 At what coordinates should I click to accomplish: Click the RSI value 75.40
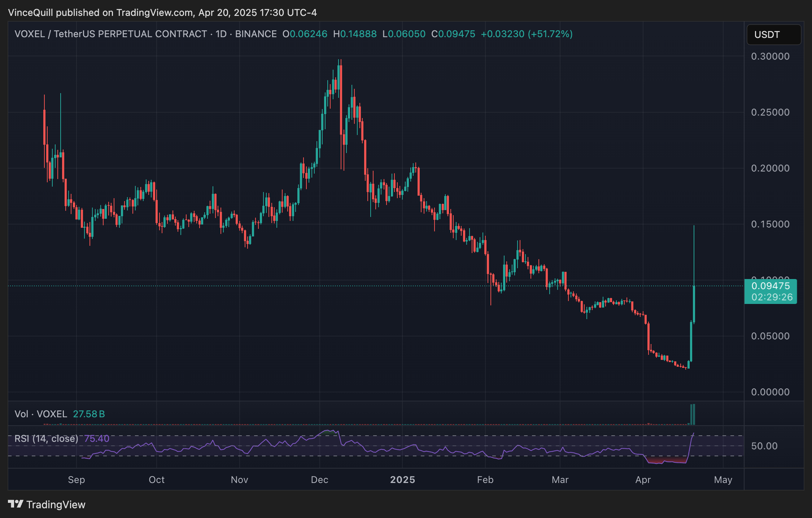(x=96, y=438)
